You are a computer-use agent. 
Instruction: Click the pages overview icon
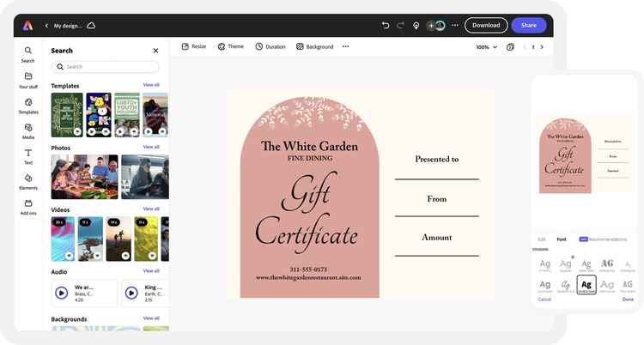510,47
